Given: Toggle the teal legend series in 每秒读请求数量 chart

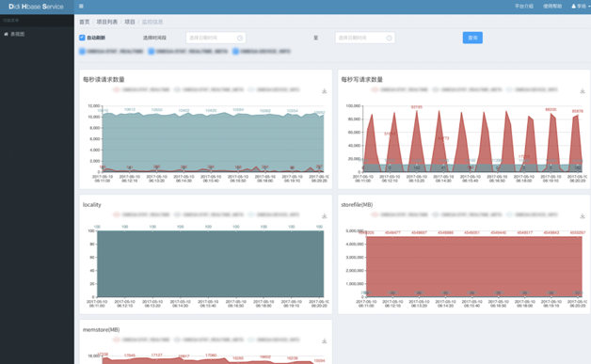Looking at the screenshot, I should point(274,89).
